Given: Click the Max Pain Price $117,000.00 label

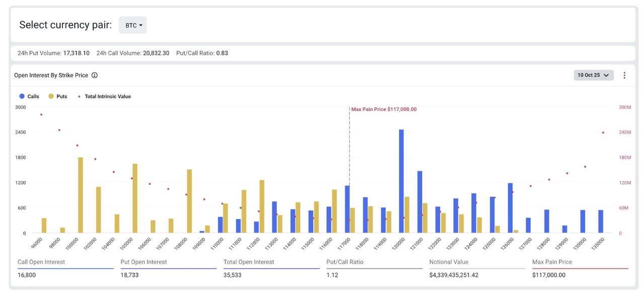Looking at the screenshot, I should tap(383, 109).
